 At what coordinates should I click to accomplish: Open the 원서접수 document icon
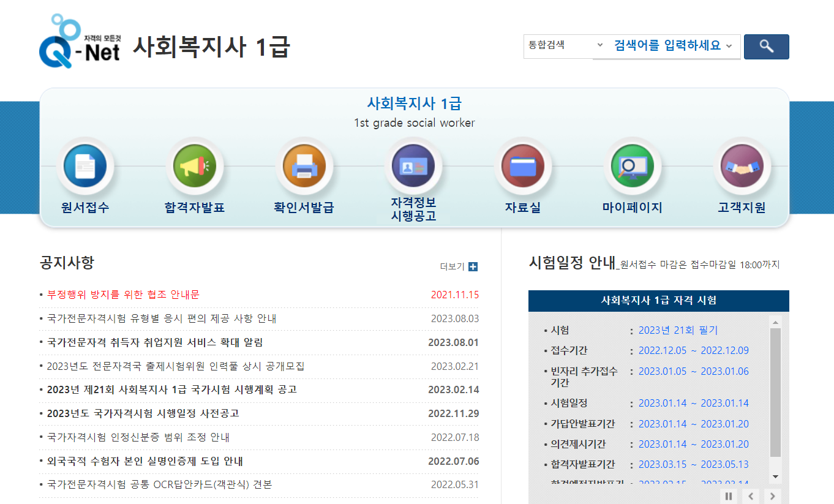[85, 166]
